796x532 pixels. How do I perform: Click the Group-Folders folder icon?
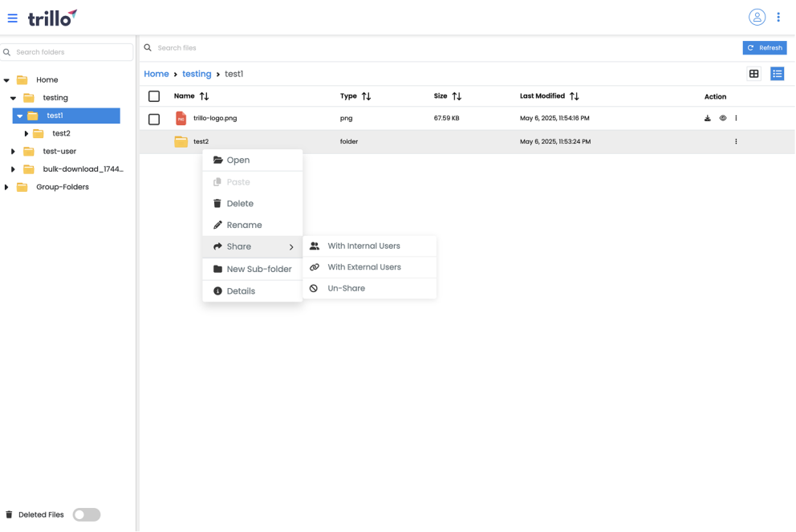tap(22, 187)
